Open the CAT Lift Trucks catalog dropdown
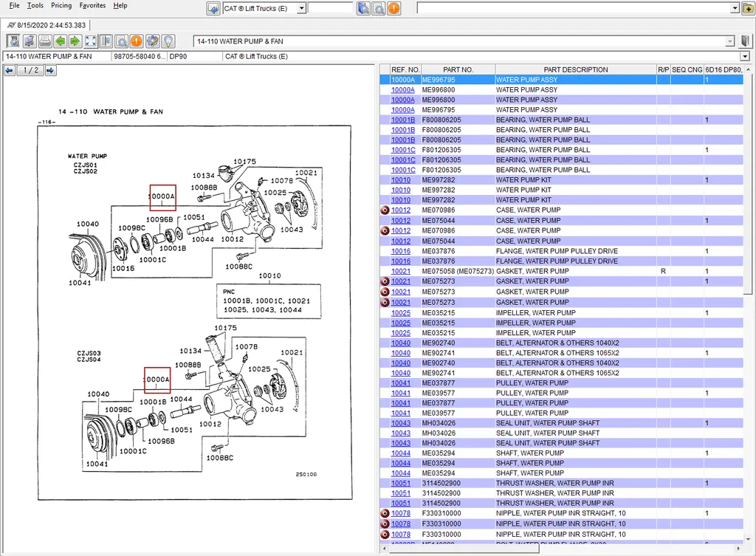Screen dimensions: 756x556 click(x=302, y=8)
